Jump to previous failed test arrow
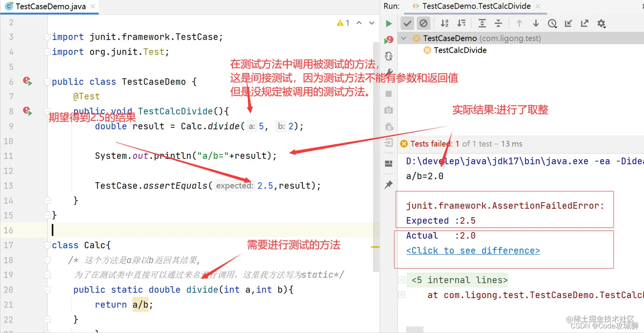 (x=519, y=23)
